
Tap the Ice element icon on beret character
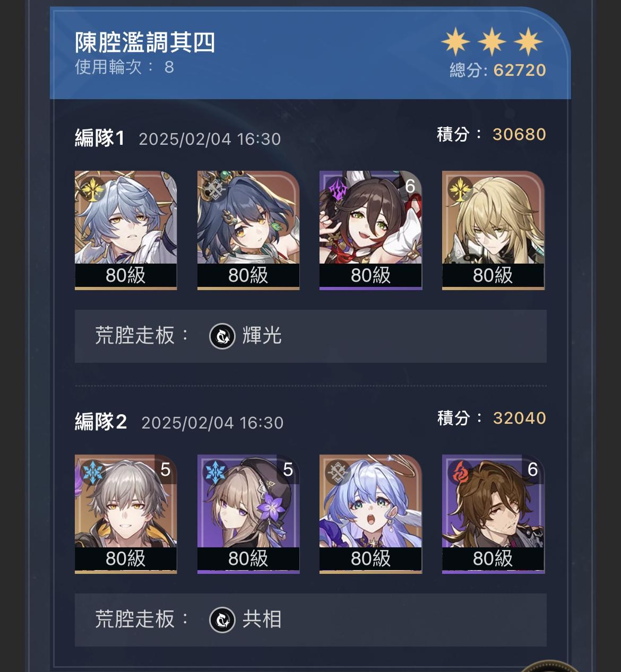pyautogui.click(x=215, y=472)
